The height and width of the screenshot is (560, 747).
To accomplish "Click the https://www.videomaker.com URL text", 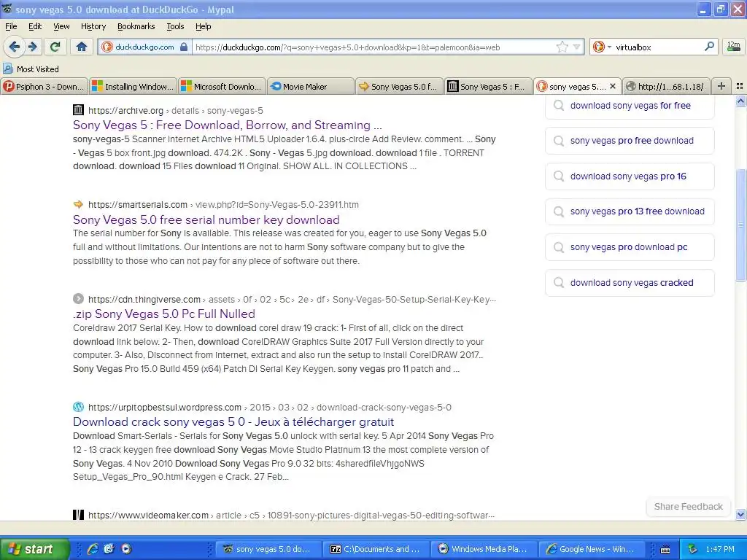I will (x=148, y=516).
